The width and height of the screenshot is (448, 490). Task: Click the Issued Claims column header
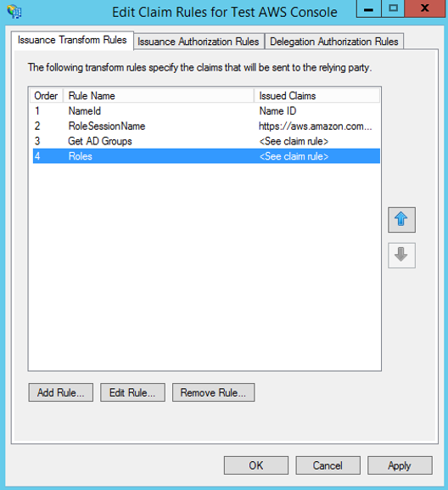[316, 96]
